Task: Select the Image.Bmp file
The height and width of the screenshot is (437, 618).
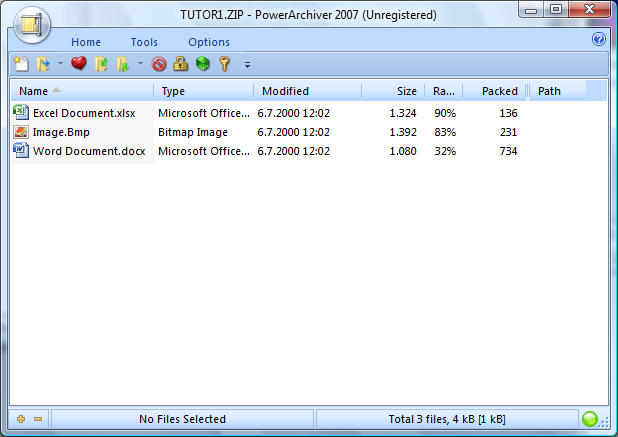Action: click(x=61, y=132)
